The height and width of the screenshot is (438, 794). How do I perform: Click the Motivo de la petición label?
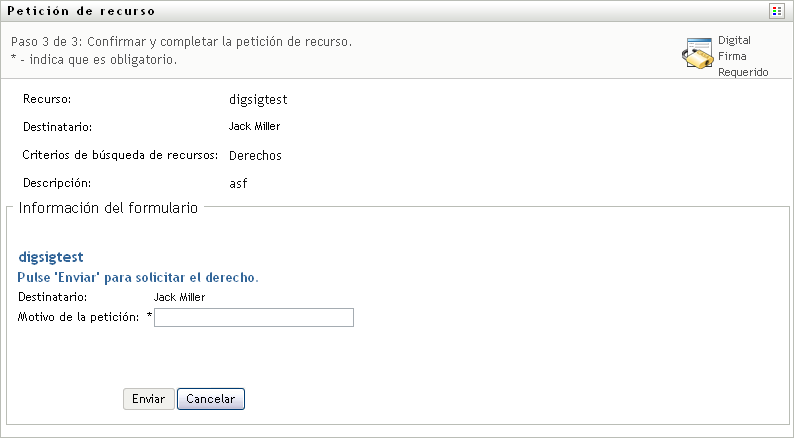coord(79,318)
